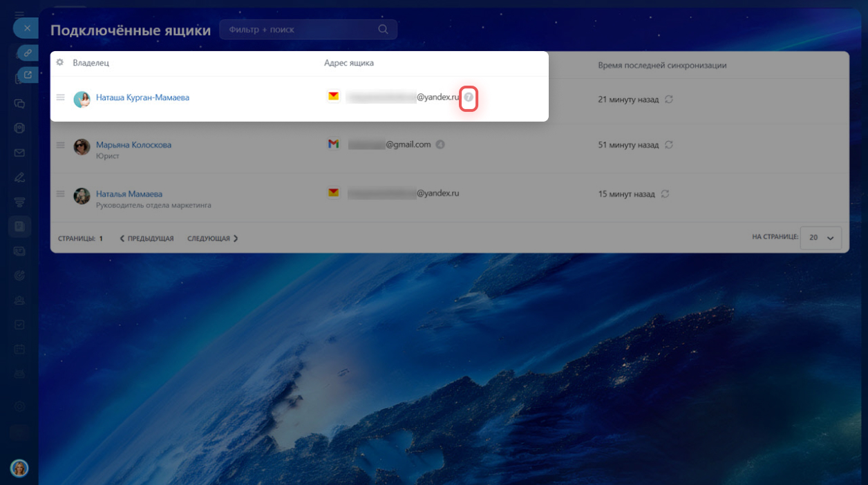Open page in new window icon
Image resolution: width=868 pixels, height=485 pixels.
click(x=28, y=75)
